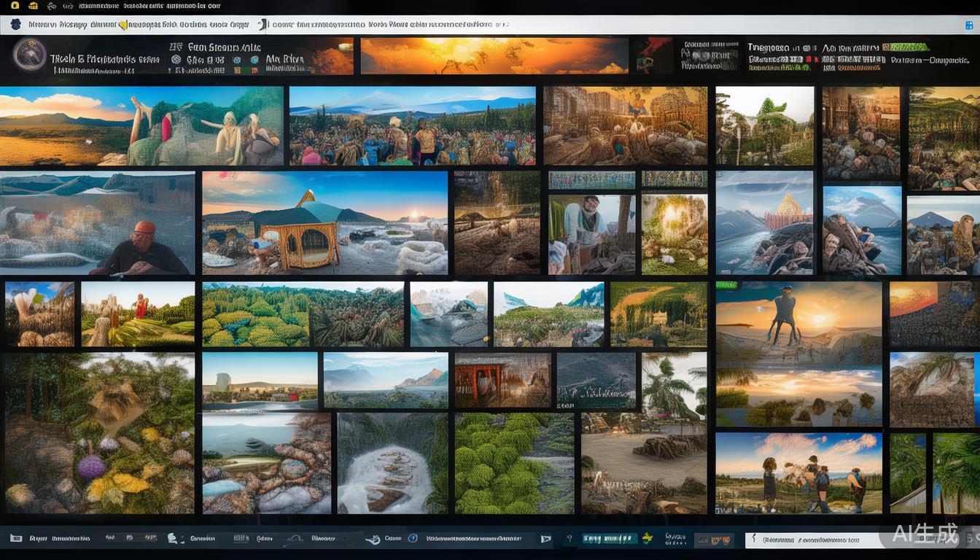This screenshot has height=560, width=980.
Task: Click the white search field in the bottom bar
Action: tap(809, 540)
